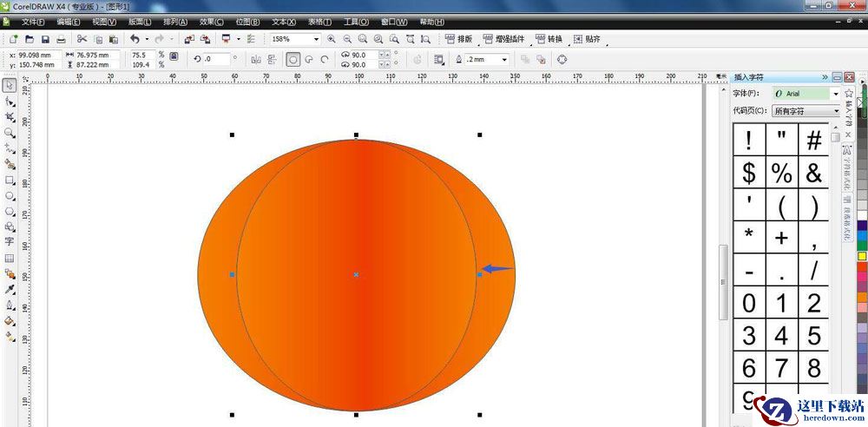Open the 效果(C) menu
Screen dimensions: 868x427
click(x=212, y=23)
